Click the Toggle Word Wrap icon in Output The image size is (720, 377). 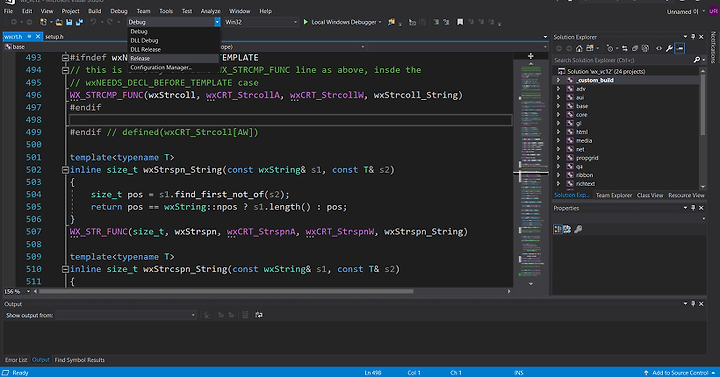[259, 315]
